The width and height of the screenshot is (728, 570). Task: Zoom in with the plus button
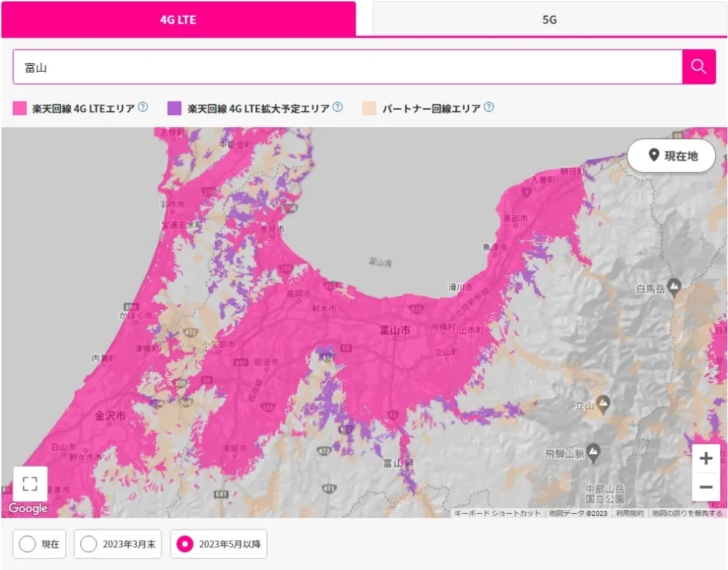tap(706, 458)
